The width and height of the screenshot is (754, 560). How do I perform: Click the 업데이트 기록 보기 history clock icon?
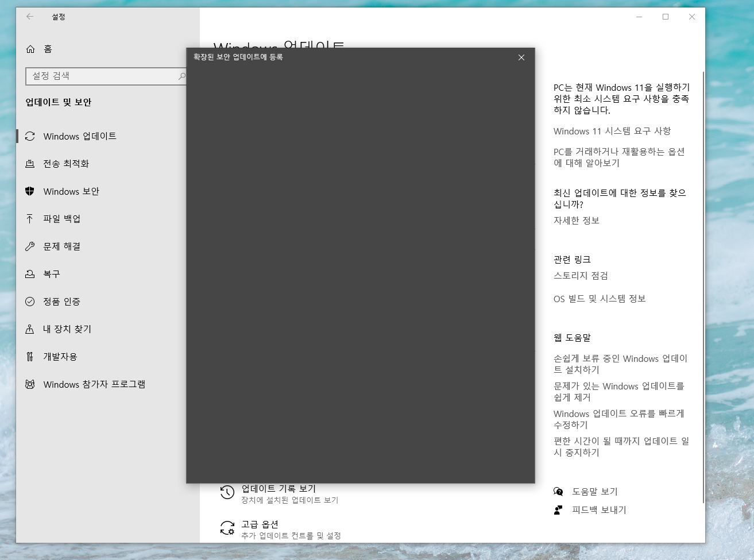[227, 492]
